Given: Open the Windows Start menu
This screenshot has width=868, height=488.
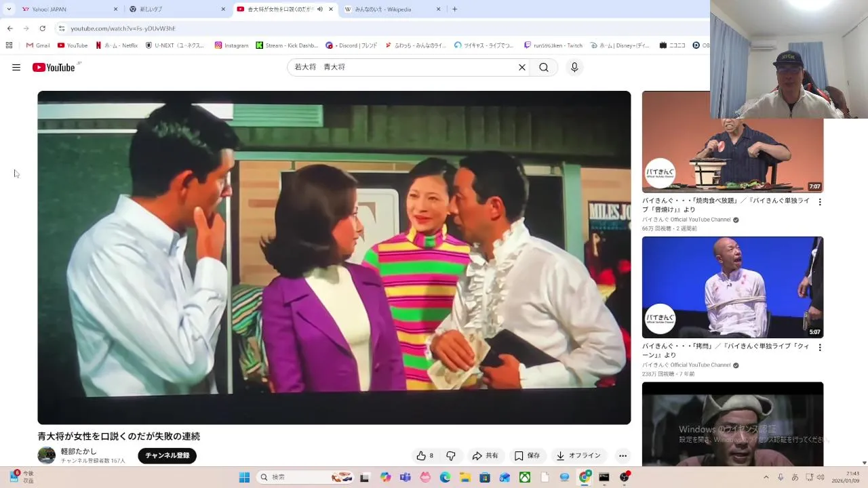Looking at the screenshot, I should click(244, 477).
